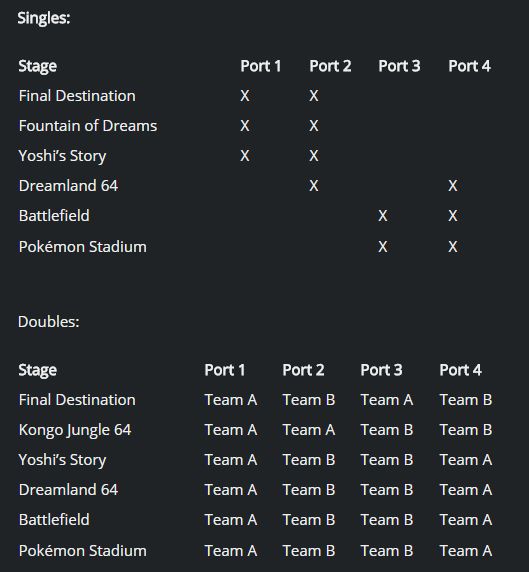Screen dimensions: 529x572
Task: Select the Stage header in Doubles table
Action: click(x=38, y=370)
